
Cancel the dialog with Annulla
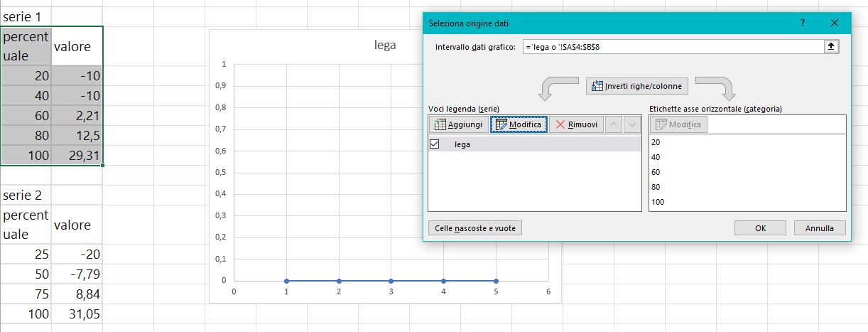click(819, 228)
